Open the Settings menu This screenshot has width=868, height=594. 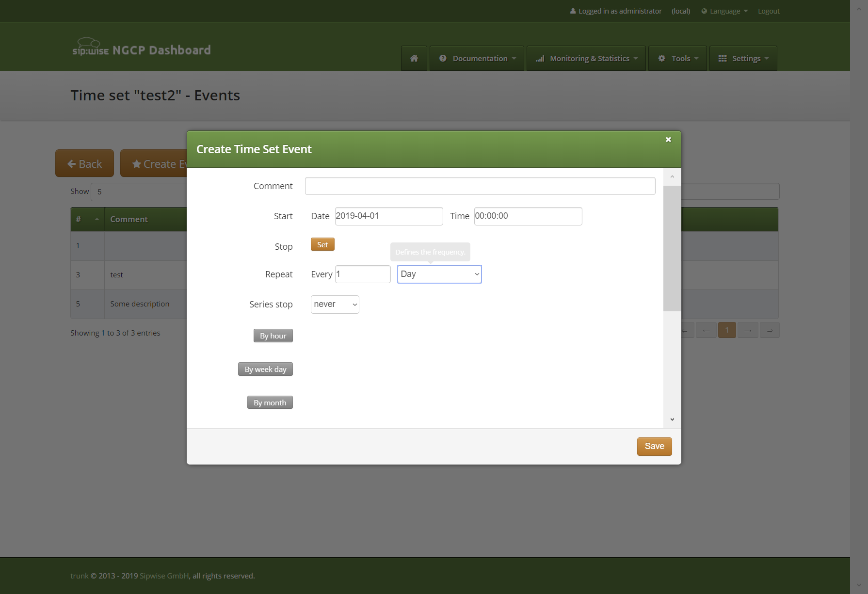point(743,59)
